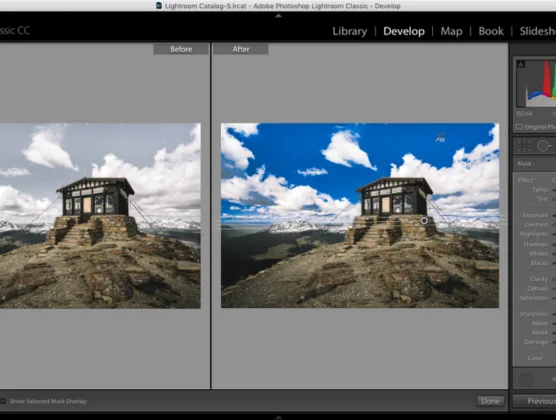Click the Blacks slider label
This screenshot has height=420, width=556.
[539, 263]
